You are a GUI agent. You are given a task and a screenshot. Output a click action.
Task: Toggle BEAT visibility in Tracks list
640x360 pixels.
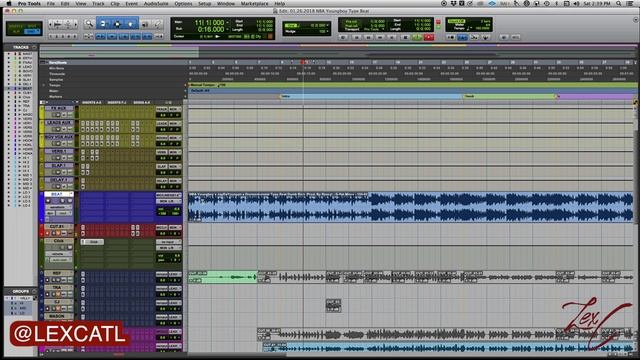click(9, 88)
